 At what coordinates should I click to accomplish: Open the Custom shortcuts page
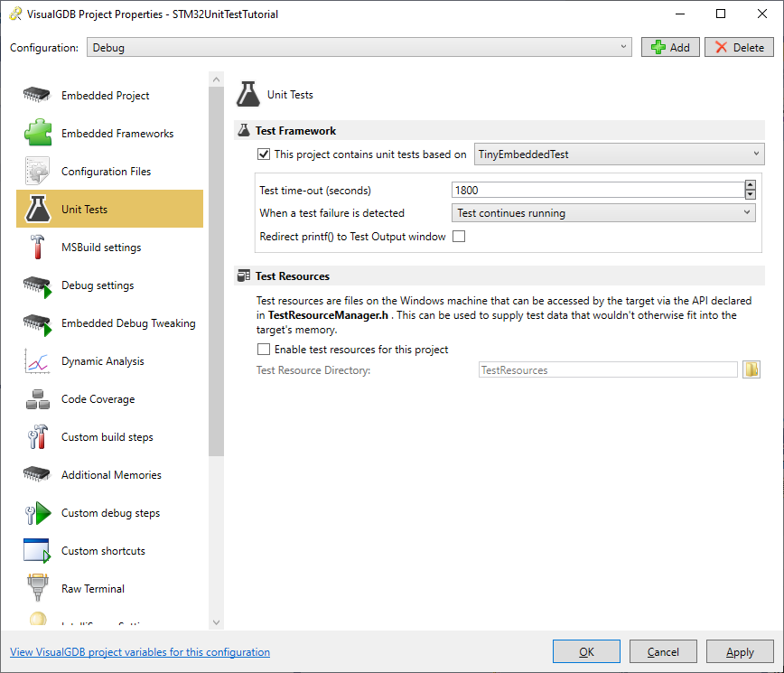coord(109,550)
